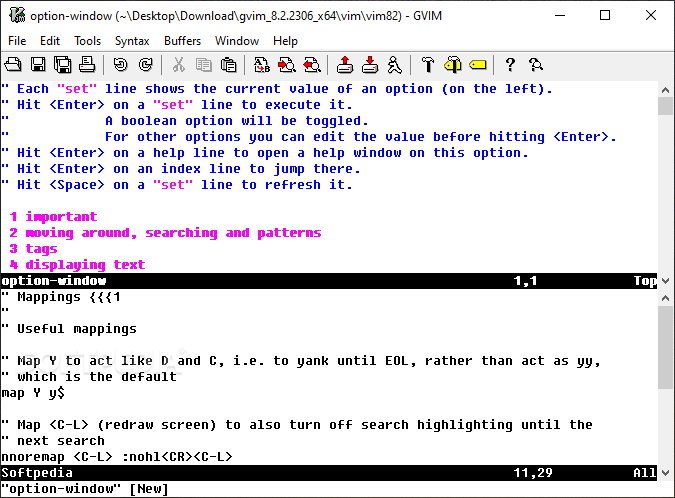
Task: Click the Save All files icon
Action: coord(62,65)
